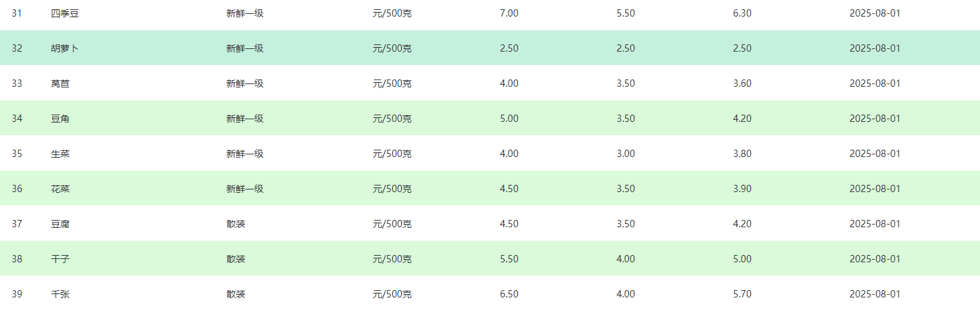Screen dimensions: 980x314
Task: Select the 千张 product name
Action: tap(60, 294)
